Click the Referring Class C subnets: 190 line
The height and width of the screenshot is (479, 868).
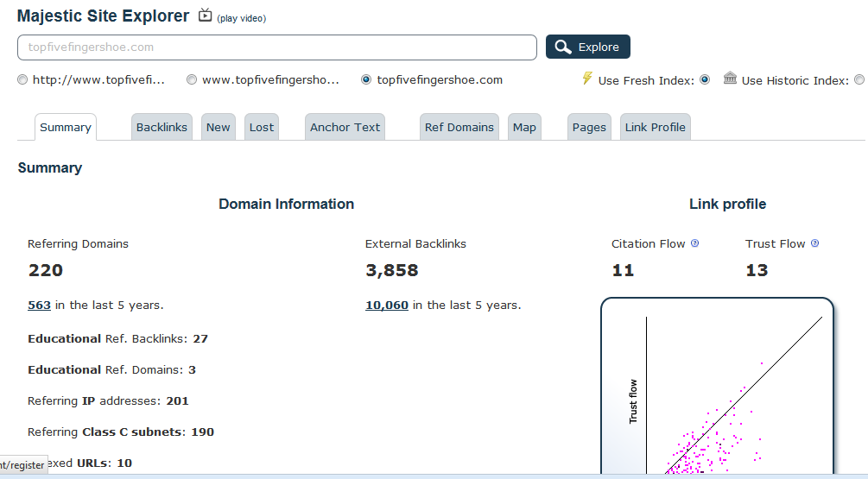click(121, 432)
